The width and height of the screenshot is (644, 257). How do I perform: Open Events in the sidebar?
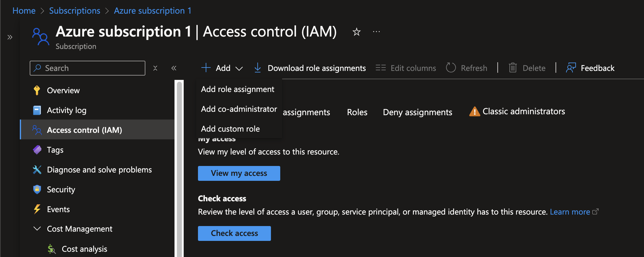pos(58,209)
